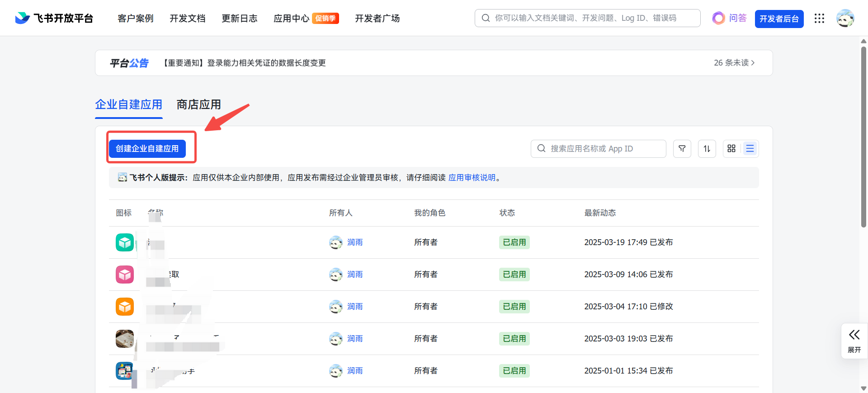Click the 促销季 badge
Viewport: 868px width, 393px height.
(325, 18)
